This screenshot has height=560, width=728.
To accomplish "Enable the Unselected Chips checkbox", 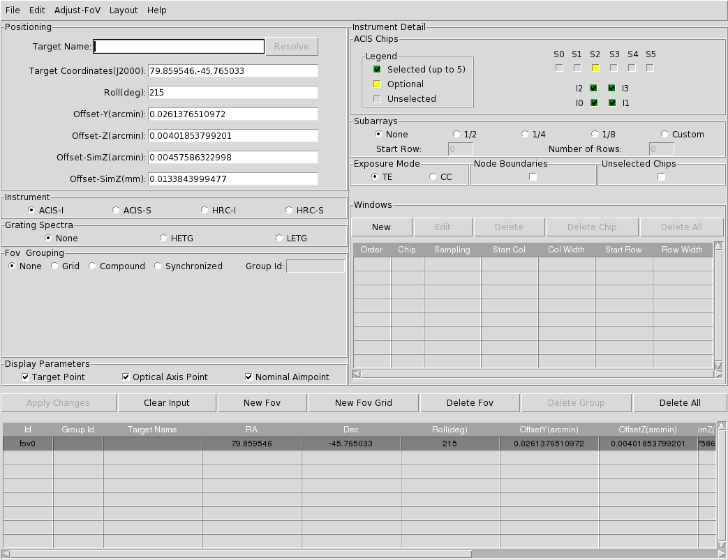I will click(x=662, y=177).
